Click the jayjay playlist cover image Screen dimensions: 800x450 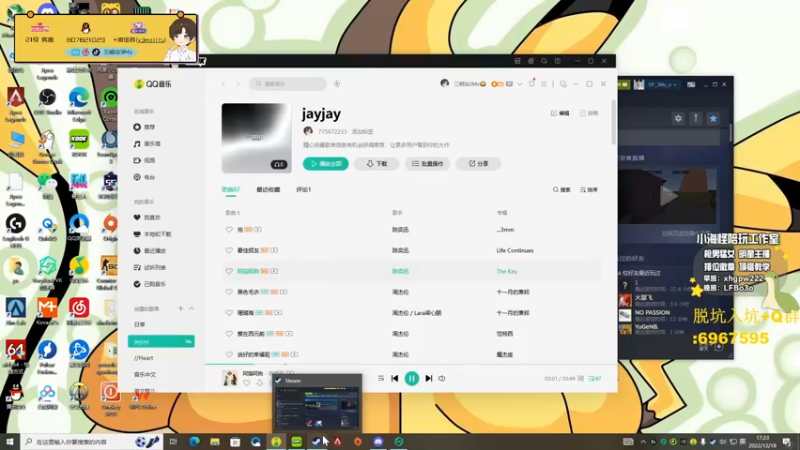[257, 138]
